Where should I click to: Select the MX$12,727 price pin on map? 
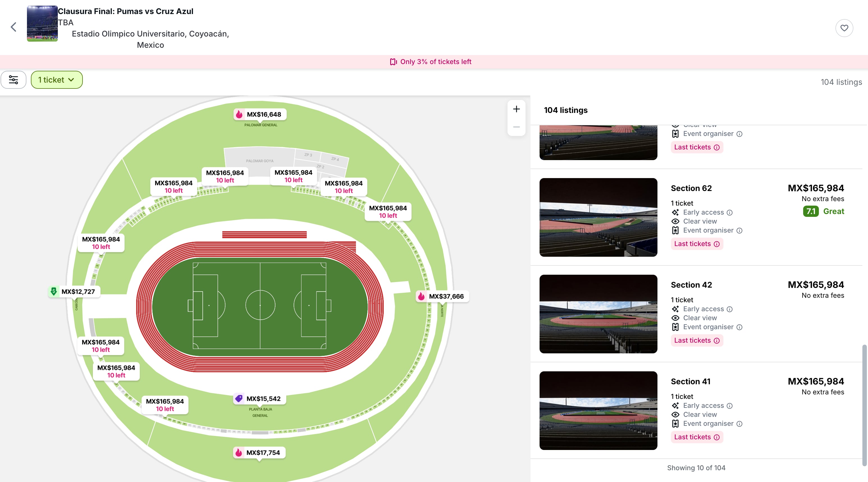click(74, 292)
